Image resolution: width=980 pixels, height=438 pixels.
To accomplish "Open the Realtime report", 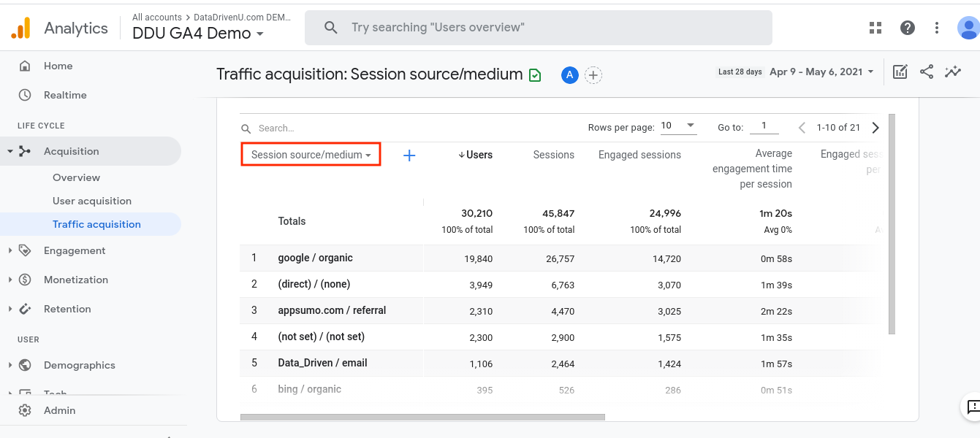I will (x=65, y=95).
